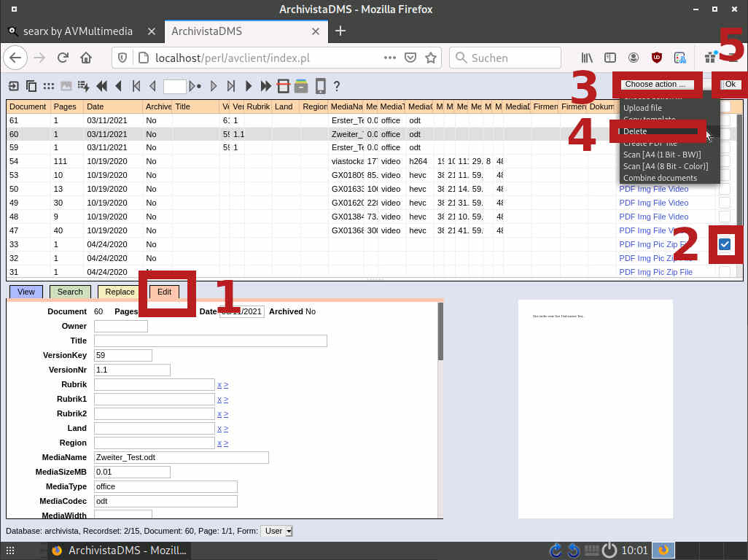Image resolution: width=748 pixels, height=560 pixels.
Task: Click the taskbar power icon
Action: 609,551
